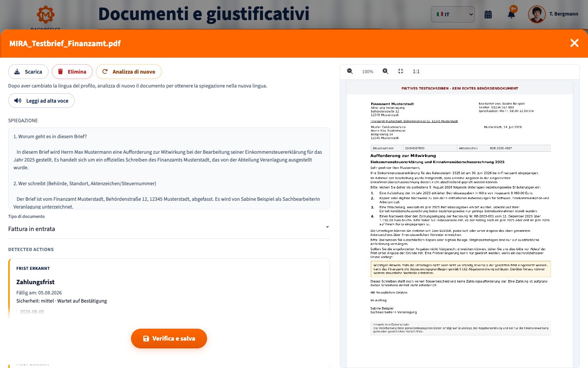Click the FRIST ERKANNT label
Screen dimensions: 588x368
pos(33,269)
